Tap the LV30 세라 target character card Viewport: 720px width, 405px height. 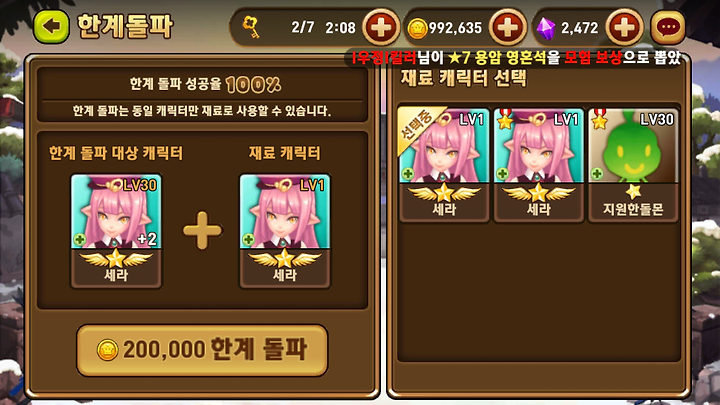pyautogui.click(x=116, y=231)
